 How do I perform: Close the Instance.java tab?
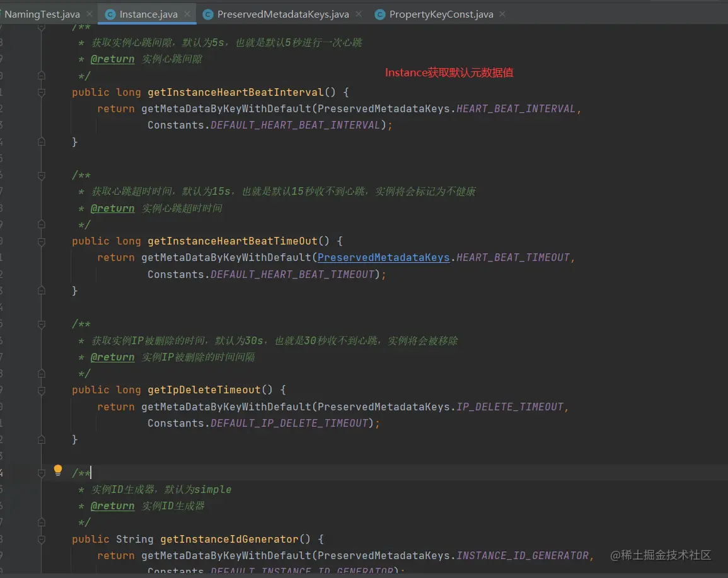click(187, 14)
